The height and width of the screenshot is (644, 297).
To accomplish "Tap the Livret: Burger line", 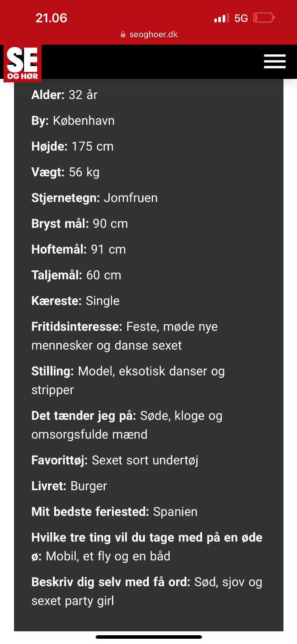I will [x=69, y=486].
